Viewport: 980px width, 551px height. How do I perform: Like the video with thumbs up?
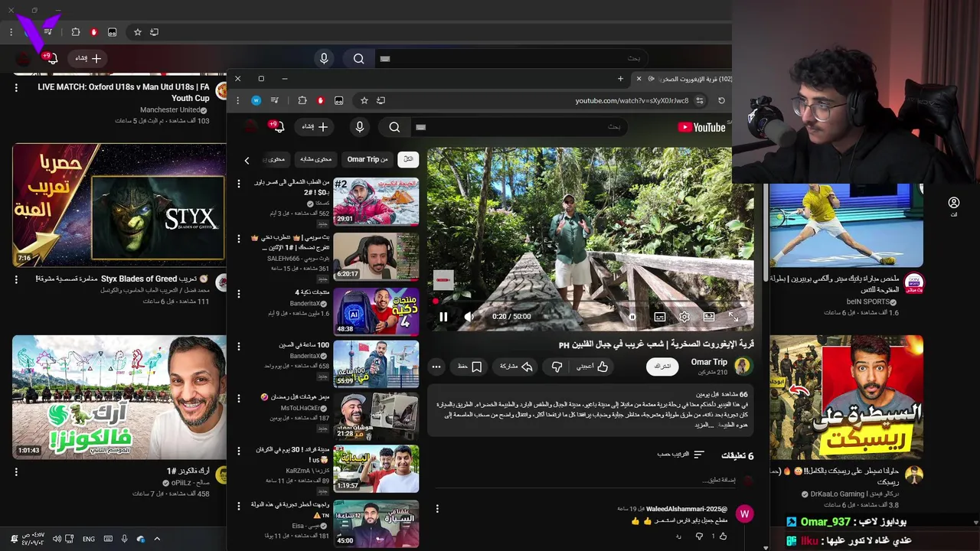(593, 367)
